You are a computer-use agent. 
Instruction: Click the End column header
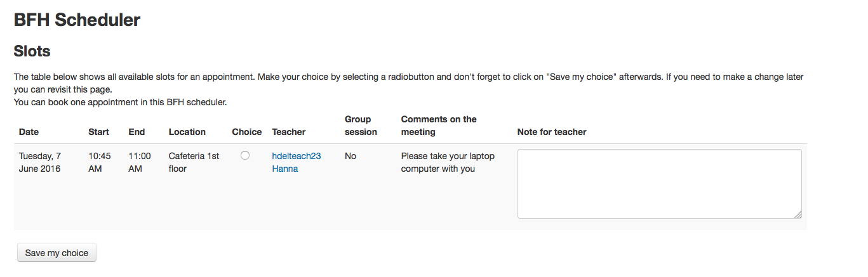[137, 132]
